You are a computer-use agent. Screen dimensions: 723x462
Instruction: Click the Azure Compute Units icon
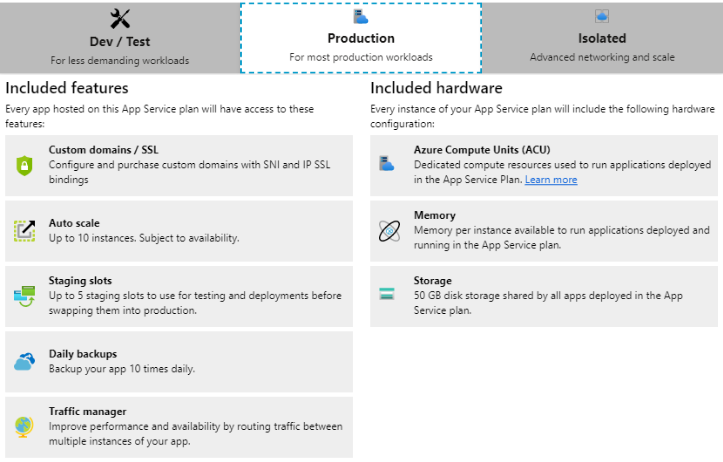[388, 162]
